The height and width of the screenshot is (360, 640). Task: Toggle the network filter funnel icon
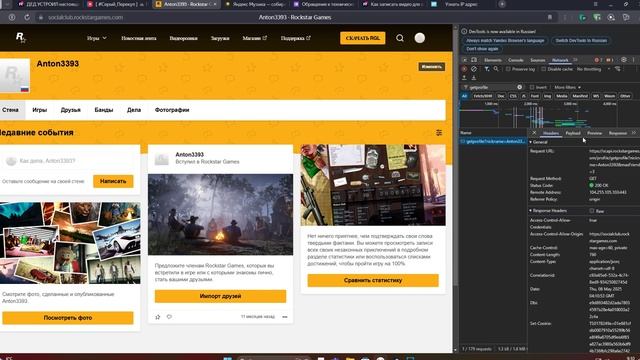pos(487,69)
